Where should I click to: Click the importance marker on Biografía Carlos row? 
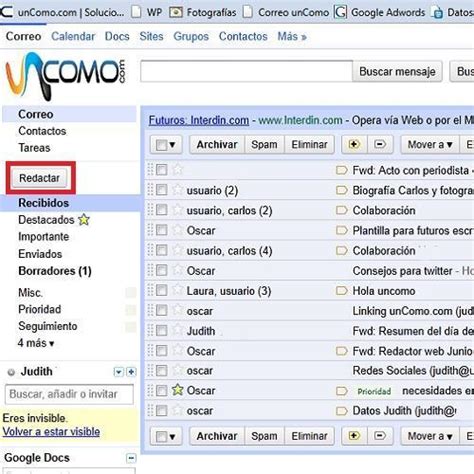(x=341, y=190)
